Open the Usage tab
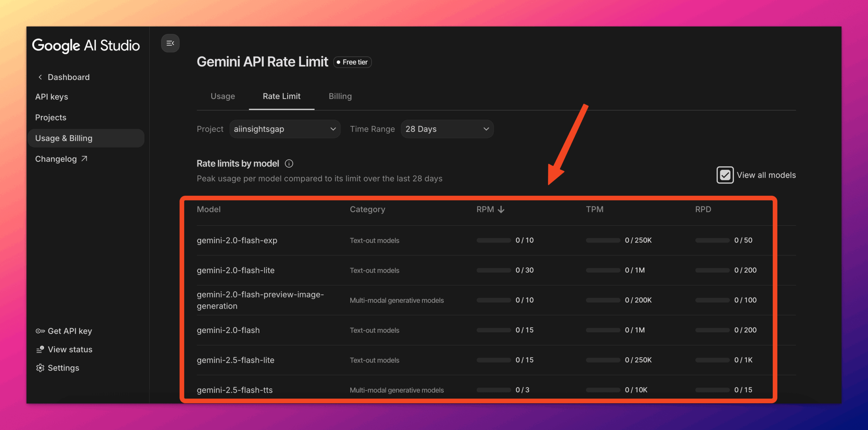This screenshot has width=868, height=430. pyautogui.click(x=223, y=96)
